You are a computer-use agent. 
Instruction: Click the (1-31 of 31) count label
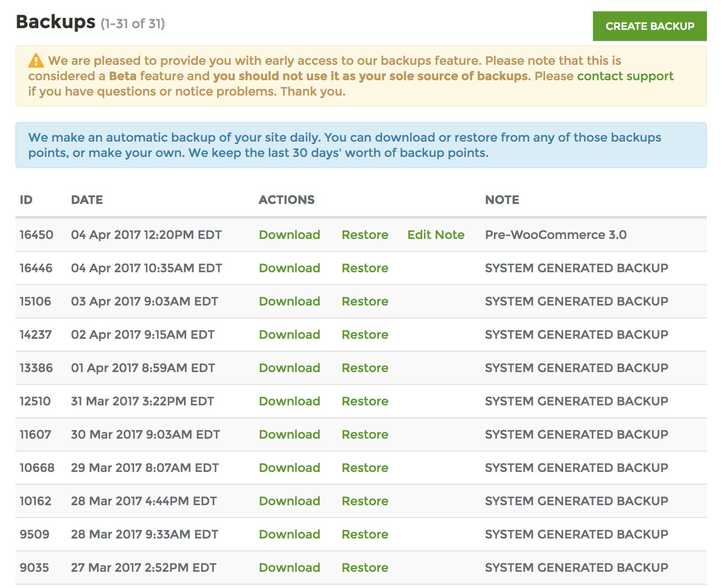[133, 23]
